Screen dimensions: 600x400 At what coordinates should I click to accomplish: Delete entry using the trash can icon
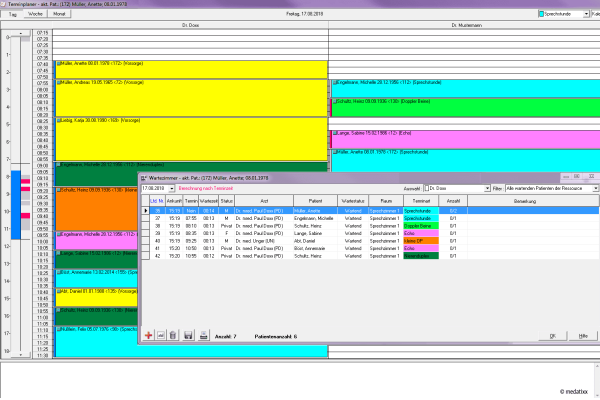click(x=173, y=335)
